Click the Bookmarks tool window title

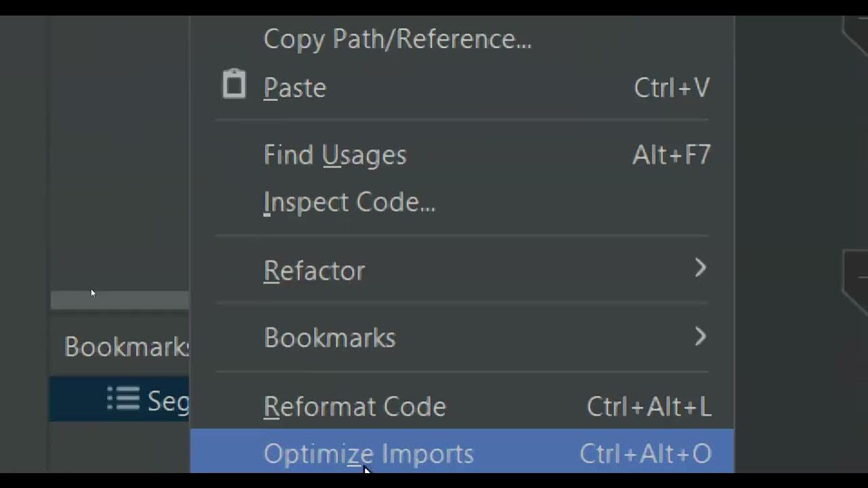point(126,347)
